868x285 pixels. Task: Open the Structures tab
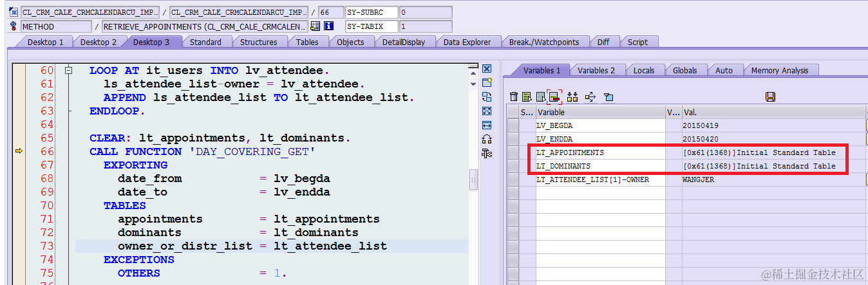(259, 42)
